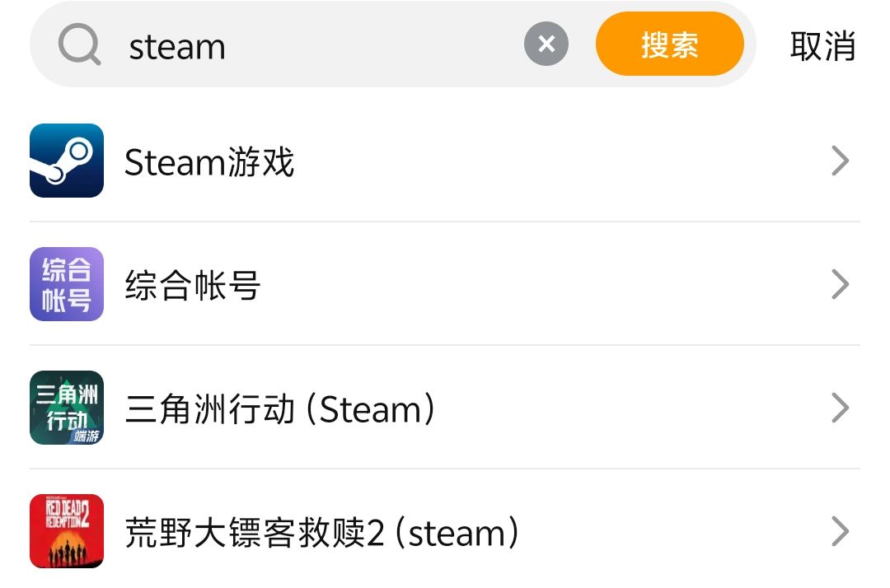
Task: Select the 综合帐号 result label
Action: pos(193,286)
